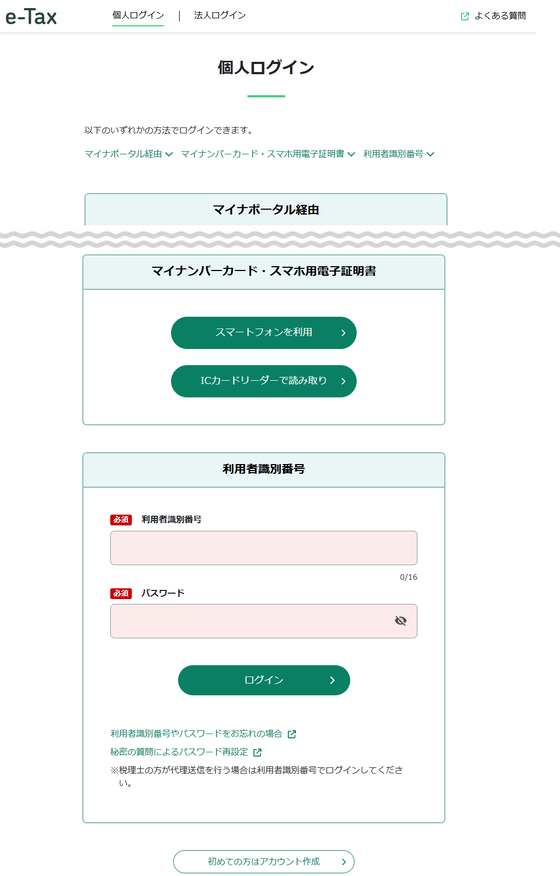Click arrow icon on ICカードリーダー button

pyautogui.click(x=343, y=381)
